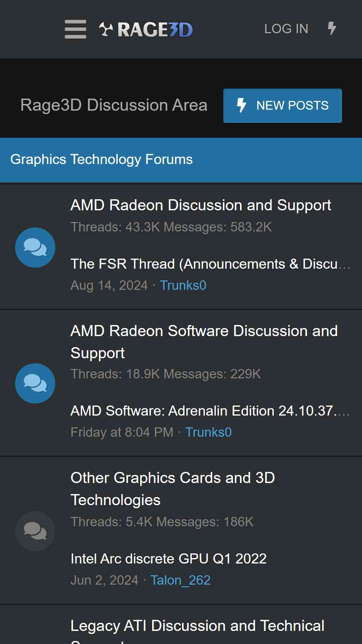Open Other Graphics Cards and 3D Technologies

[173, 489]
